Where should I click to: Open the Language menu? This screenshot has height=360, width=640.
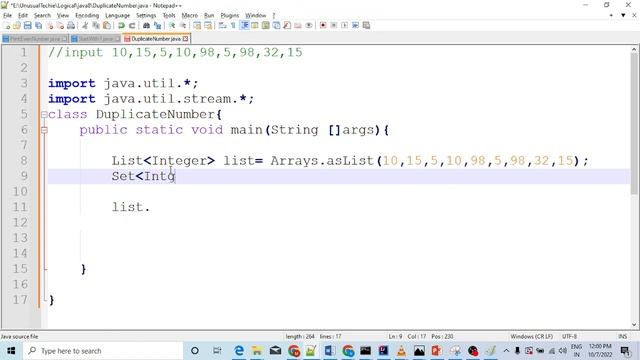point(117,16)
